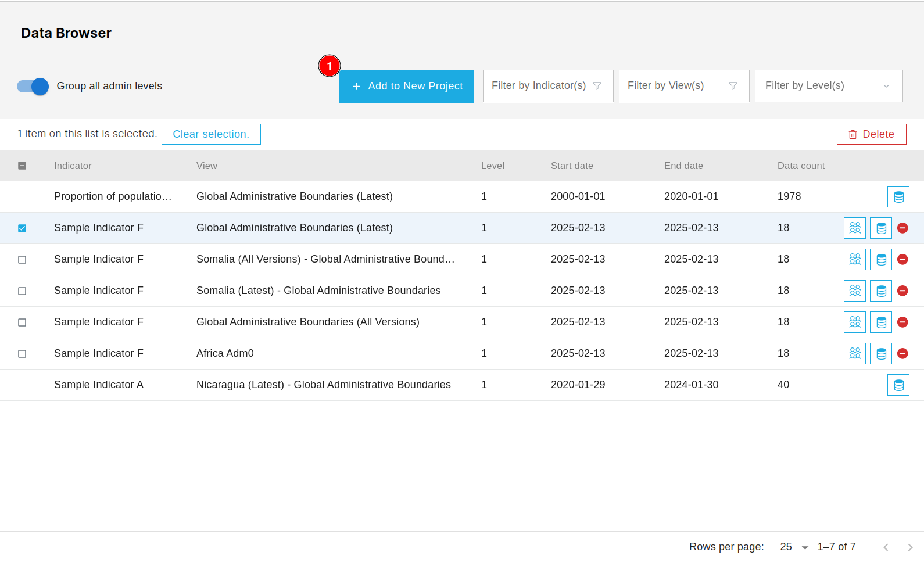Check the Somalia (All Versions) row checkbox
This screenshot has height=563, width=924.
(x=22, y=260)
